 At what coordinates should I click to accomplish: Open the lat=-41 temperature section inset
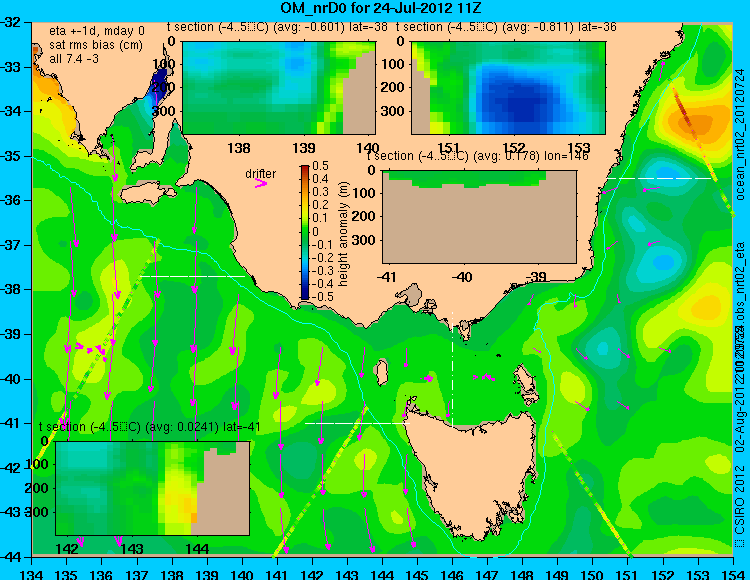point(153,488)
